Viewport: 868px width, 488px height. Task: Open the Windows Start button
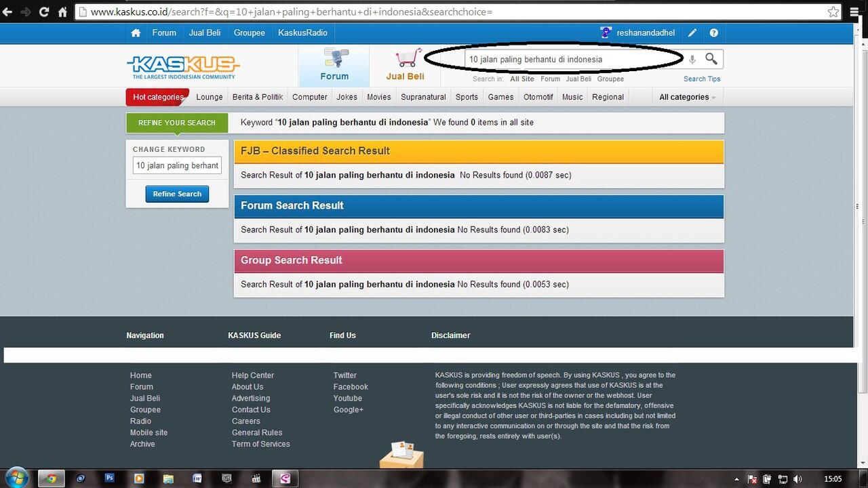click(x=16, y=478)
